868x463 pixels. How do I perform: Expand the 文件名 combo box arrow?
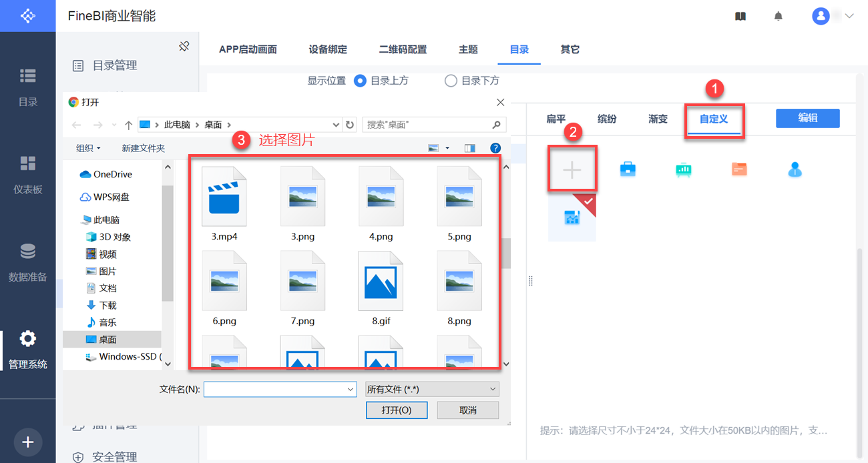tap(351, 389)
